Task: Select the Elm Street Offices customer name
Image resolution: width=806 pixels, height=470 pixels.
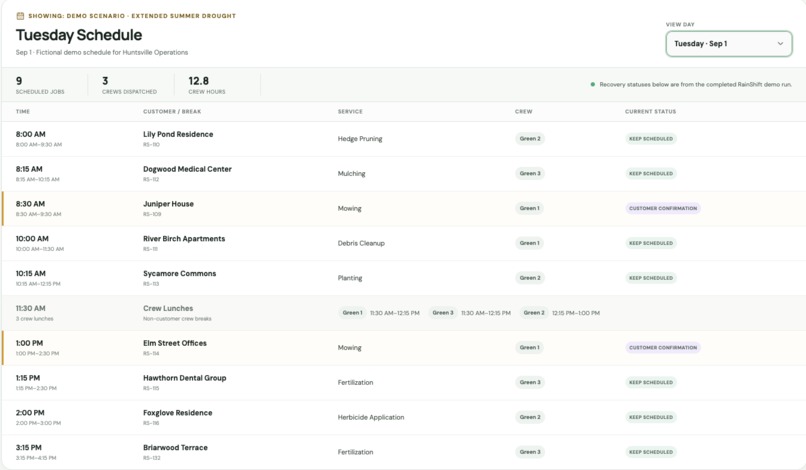Action: [x=175, y=343]
